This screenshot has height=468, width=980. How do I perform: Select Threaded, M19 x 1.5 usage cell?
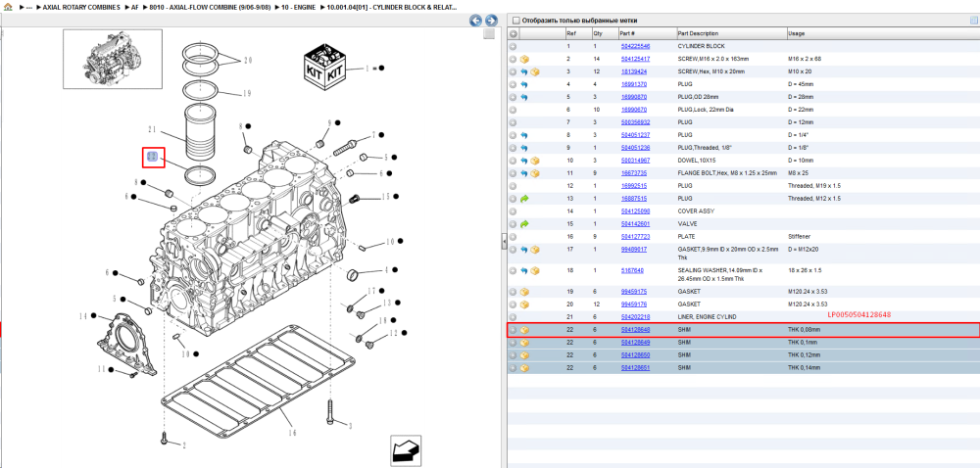click(x=814, y=186)
